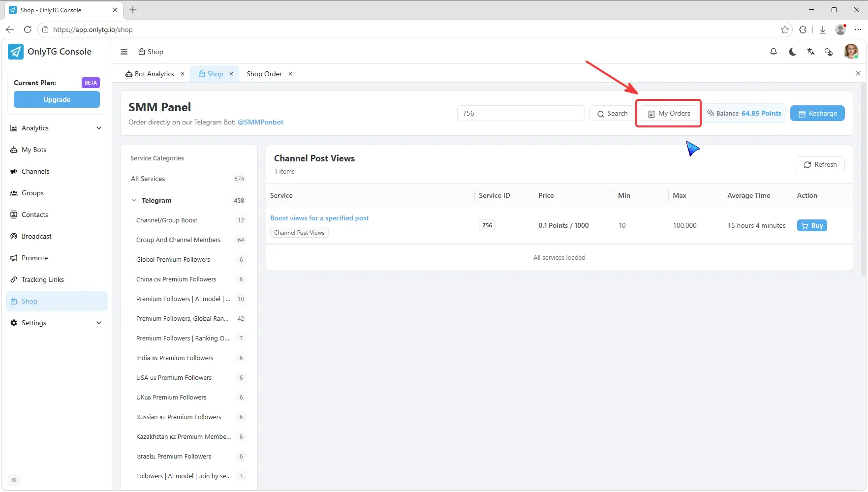The width and height of the screenshot is (868, 492).
Task: Click the 756 service ID badge
Action: tap(487, 225)
